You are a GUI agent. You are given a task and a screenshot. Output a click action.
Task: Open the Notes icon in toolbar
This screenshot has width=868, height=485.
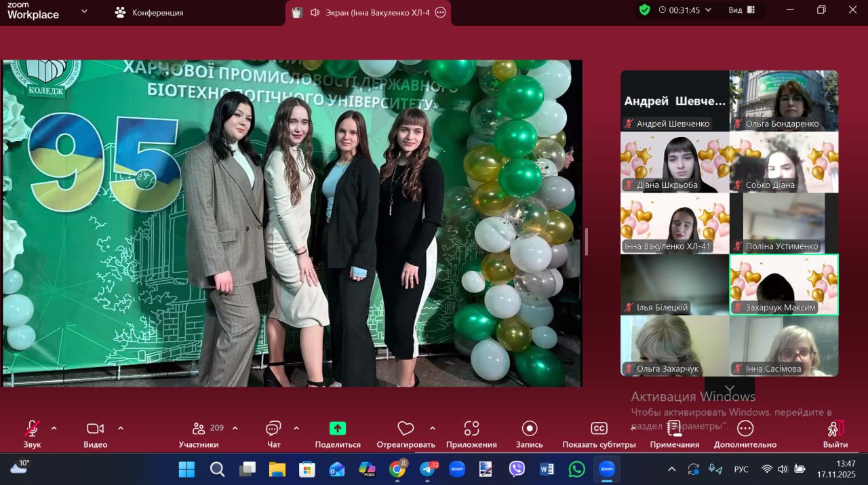coord(674,429)
